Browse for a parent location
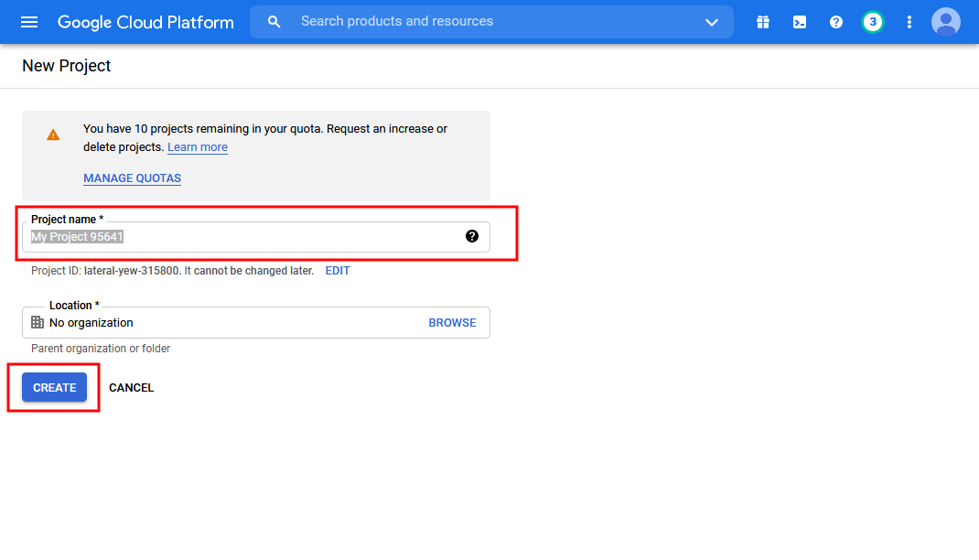The image size is (979, 560). pyautogui.click(x=452, y=323)
